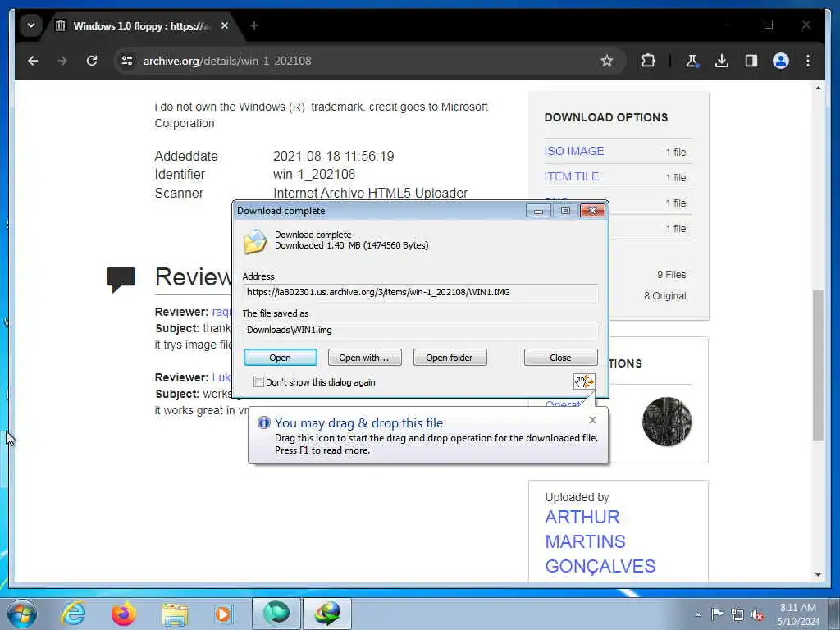Launch Firefox from the taskbar
Image resolution: width=840 pixels, height=630 pixels.
124,614
